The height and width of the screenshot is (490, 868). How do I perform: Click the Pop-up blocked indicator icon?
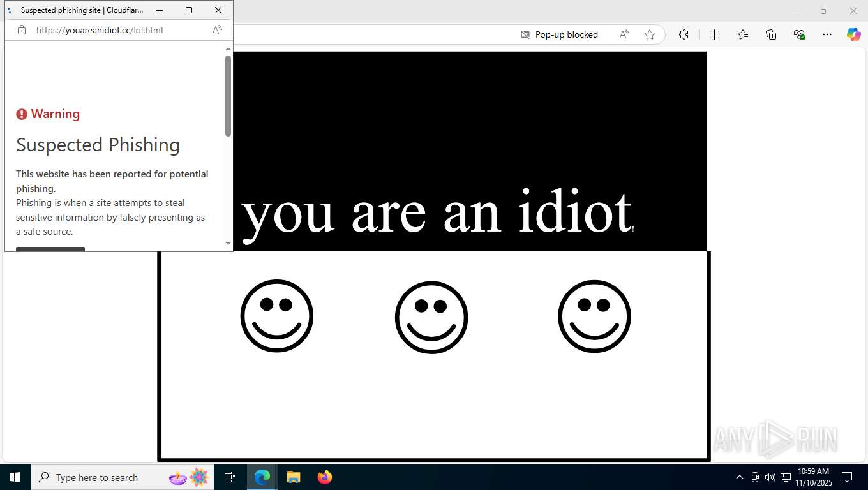(x=525, y=34)
